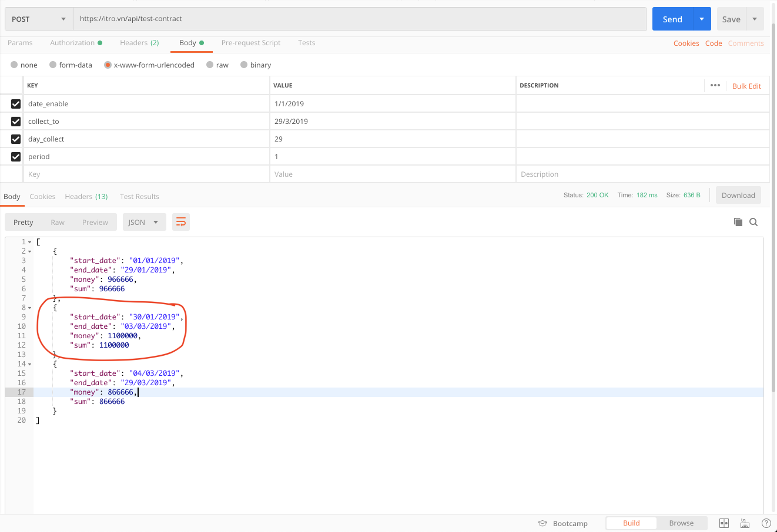Toggle two-pane layout icon in status bar
The width and height of the screenshot is (777, 532).
(724, 523)
